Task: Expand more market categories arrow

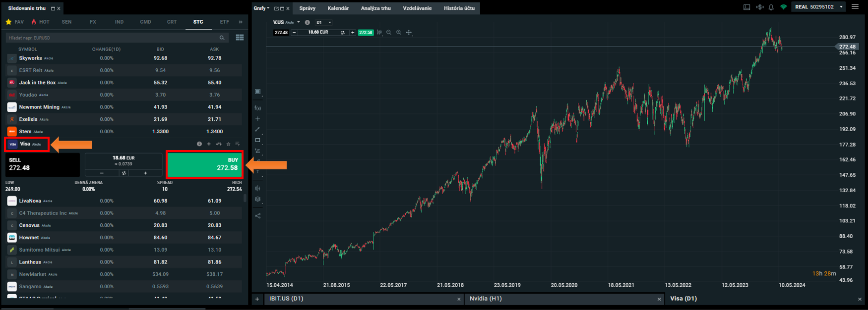Action: click(x=241, y=22)
